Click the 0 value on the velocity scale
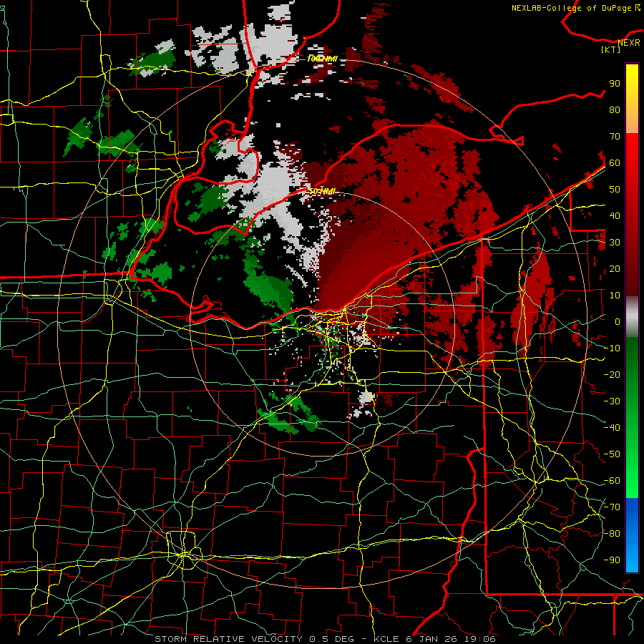 point(618,321)
